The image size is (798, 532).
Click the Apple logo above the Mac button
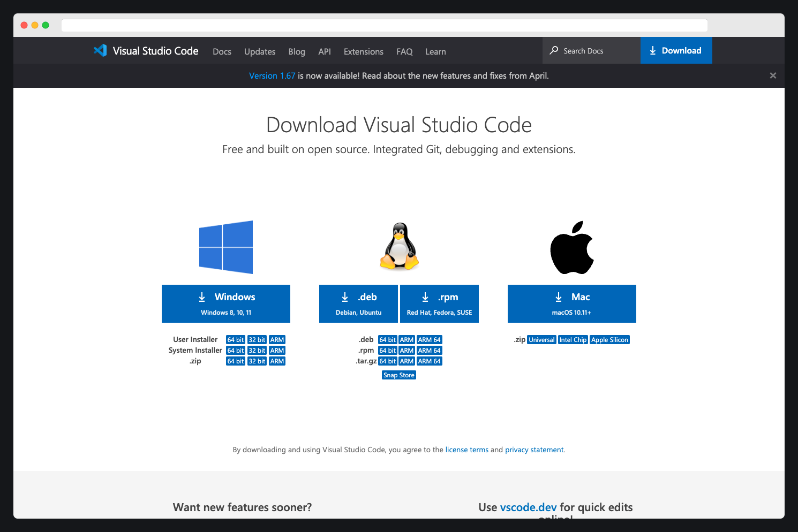tap(572, 247)
